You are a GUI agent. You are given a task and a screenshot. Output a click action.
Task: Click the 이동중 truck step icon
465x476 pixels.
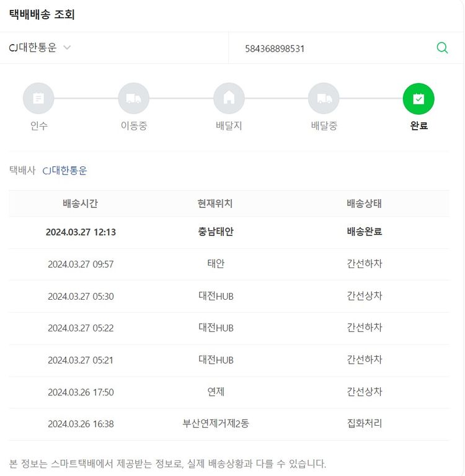[x=134, y=99]
